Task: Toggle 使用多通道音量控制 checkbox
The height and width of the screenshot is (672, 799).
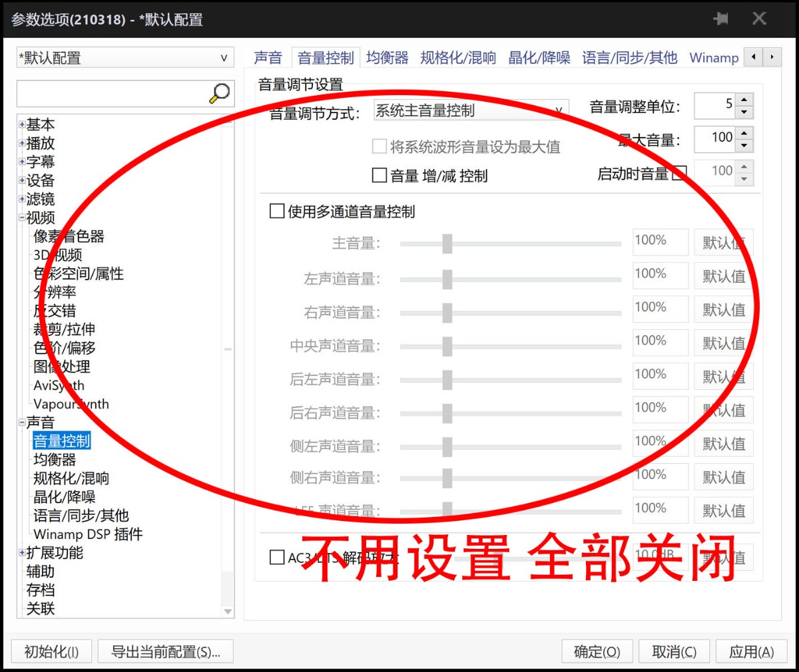Action: [276, 211]
